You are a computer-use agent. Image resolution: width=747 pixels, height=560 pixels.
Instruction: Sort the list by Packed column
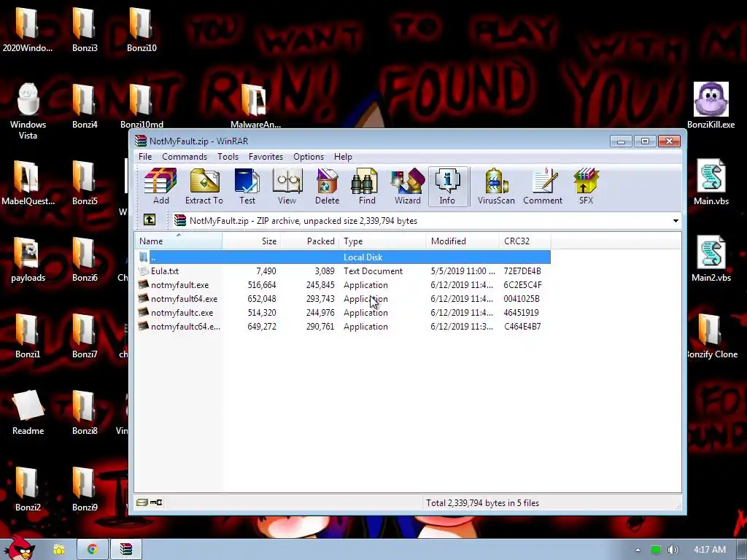tap(309, 241)
